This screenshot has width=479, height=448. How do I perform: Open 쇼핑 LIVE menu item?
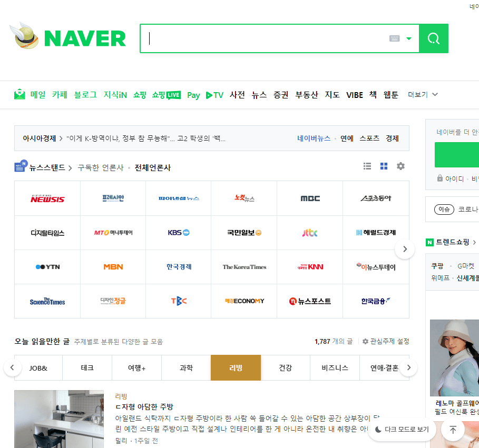(167, 95)
